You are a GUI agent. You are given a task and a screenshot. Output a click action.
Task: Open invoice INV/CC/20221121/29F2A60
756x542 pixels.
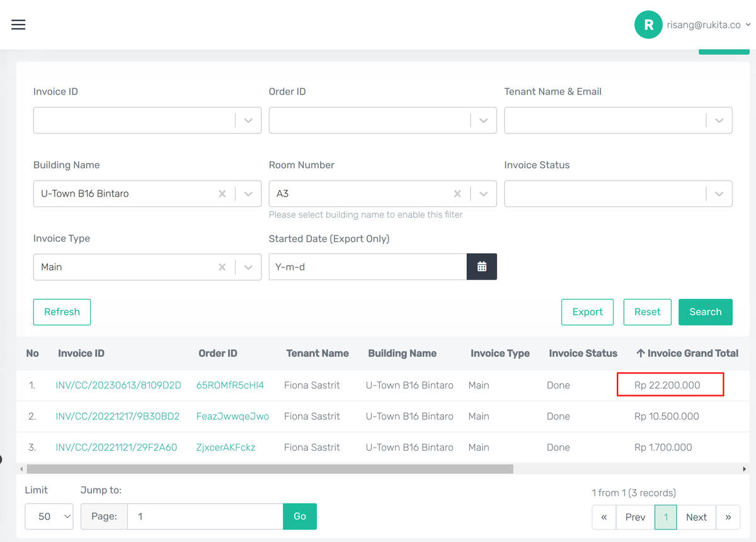(117, 447)
